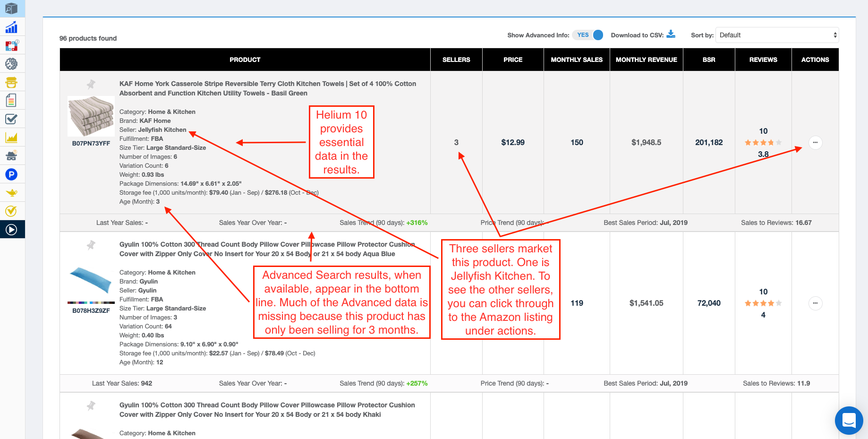This screenshot has width=868, height=439.
Task: Open the Trendster bar chart tool
Action: [x=11, y=27]
